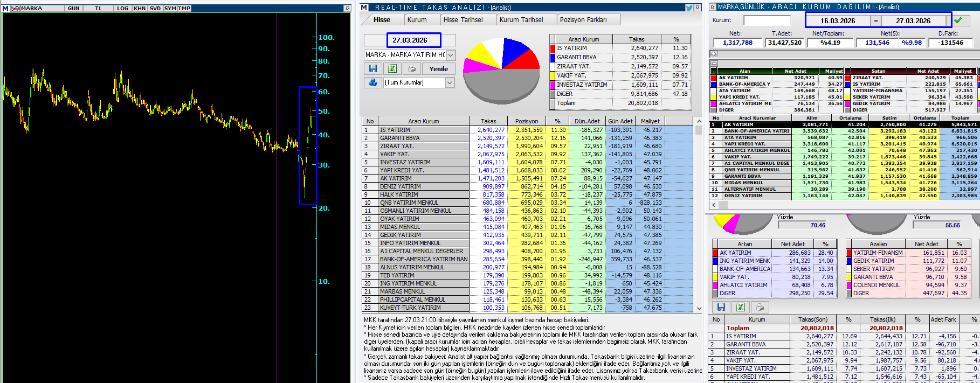Click the Excel icon in the bottom-right panel
The width and height of the screenshot is (980, 383).
[740, 307]
